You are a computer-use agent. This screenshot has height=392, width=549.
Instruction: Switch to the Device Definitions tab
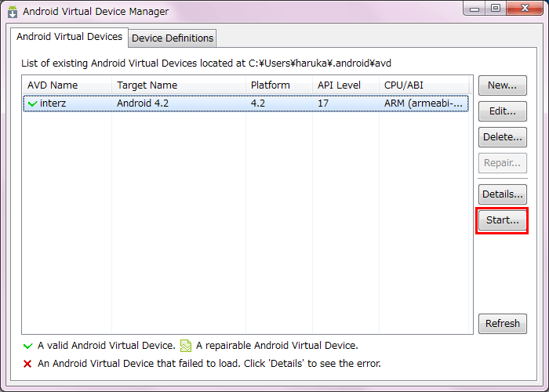coord(173,38)
